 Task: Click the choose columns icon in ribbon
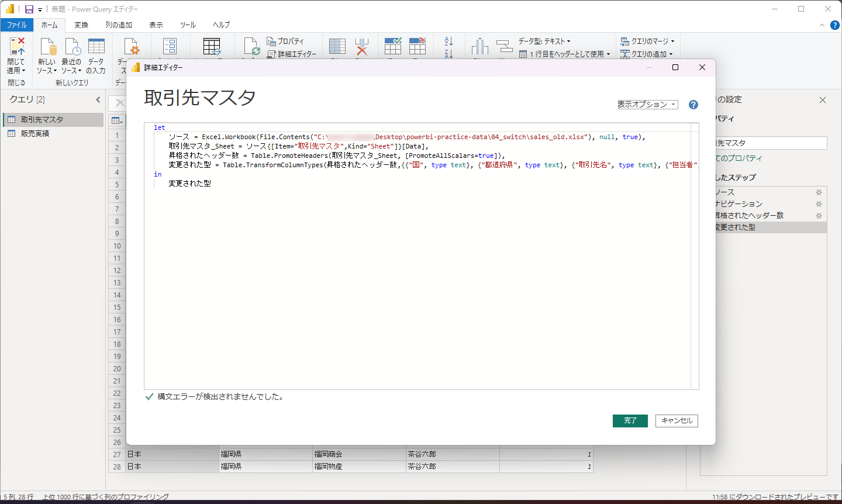pos(337,47)
